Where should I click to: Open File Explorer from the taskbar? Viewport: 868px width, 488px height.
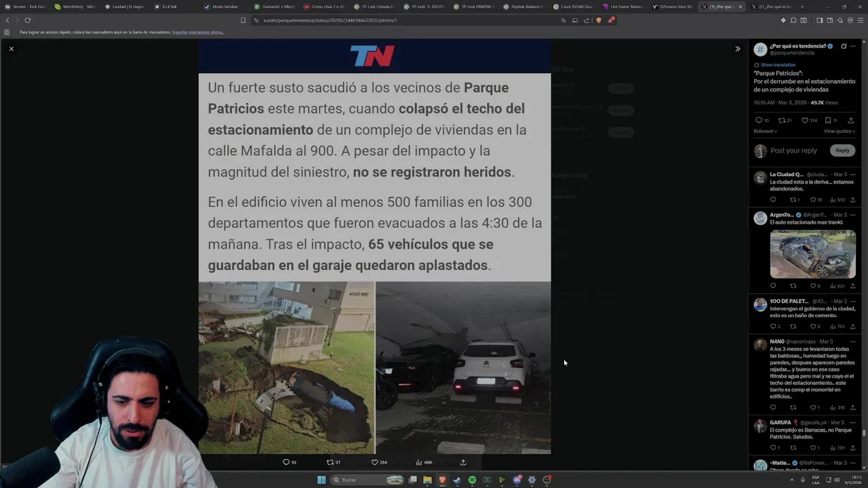coord(427,480)
